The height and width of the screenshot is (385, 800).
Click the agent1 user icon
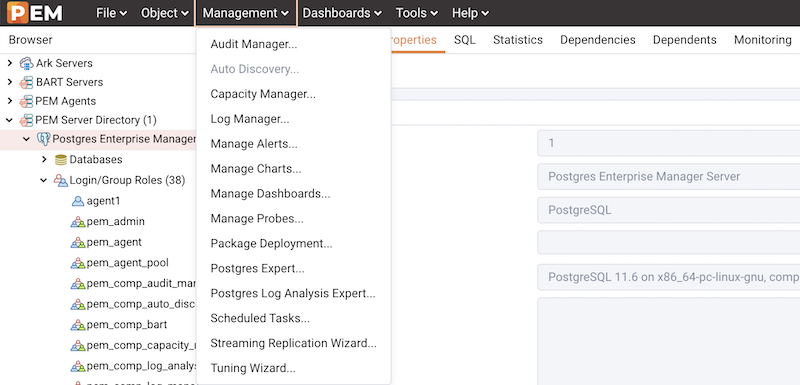[78, 201]
